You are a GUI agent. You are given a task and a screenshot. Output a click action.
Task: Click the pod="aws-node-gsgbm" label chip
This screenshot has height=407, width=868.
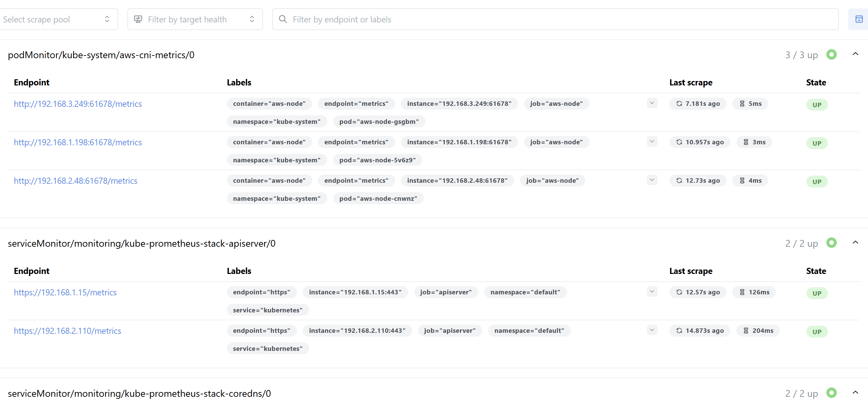point(379,121)
